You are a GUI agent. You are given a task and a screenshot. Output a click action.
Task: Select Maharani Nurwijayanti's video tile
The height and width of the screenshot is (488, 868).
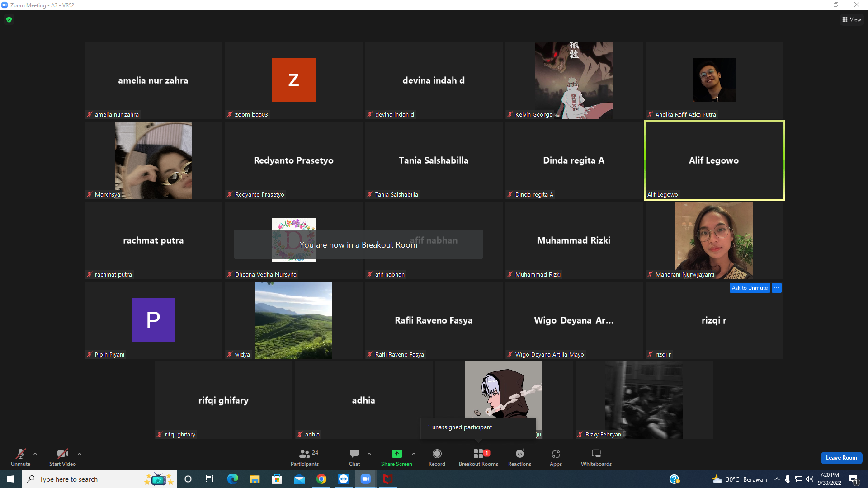(x=714, y=240)
